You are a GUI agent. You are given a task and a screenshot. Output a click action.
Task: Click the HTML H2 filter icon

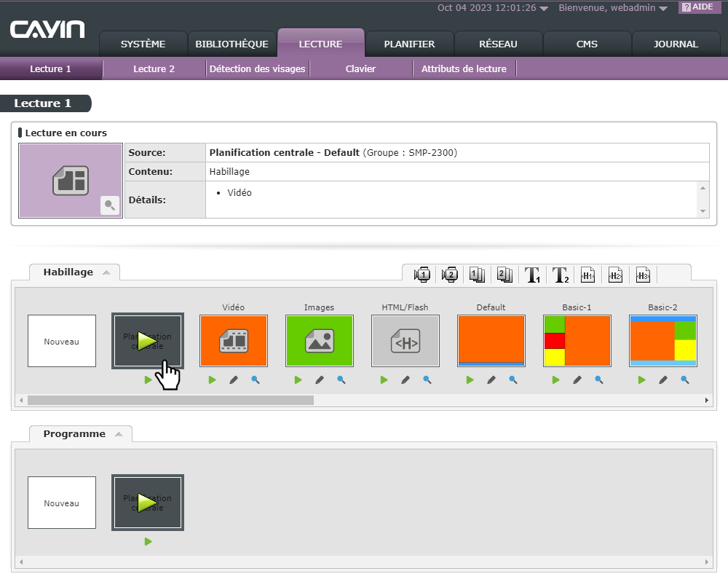click(x=615, y=275)
